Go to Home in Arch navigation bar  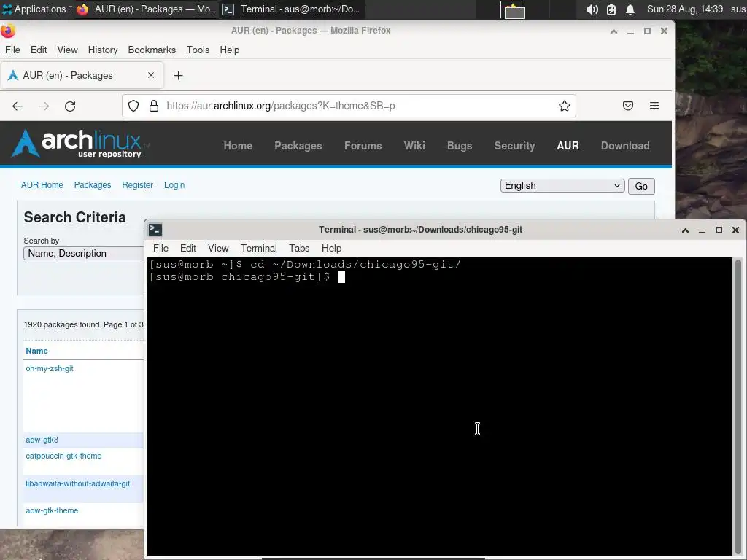(x=238, y=146)
